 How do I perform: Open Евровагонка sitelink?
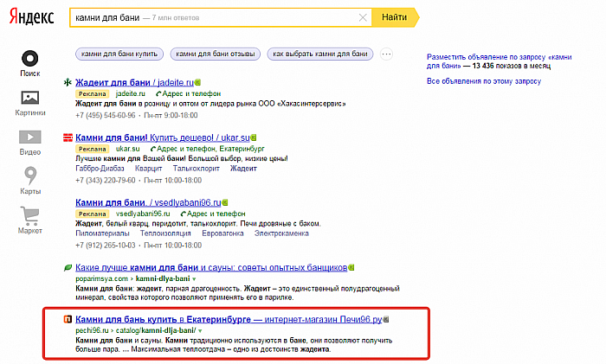[222, 233]
